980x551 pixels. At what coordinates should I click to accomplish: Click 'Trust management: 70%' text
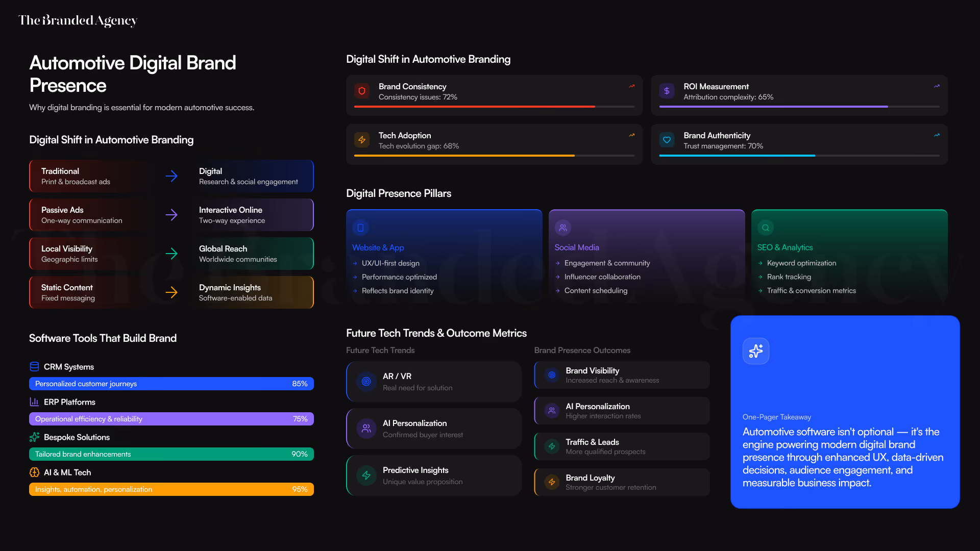click(723, 146)
